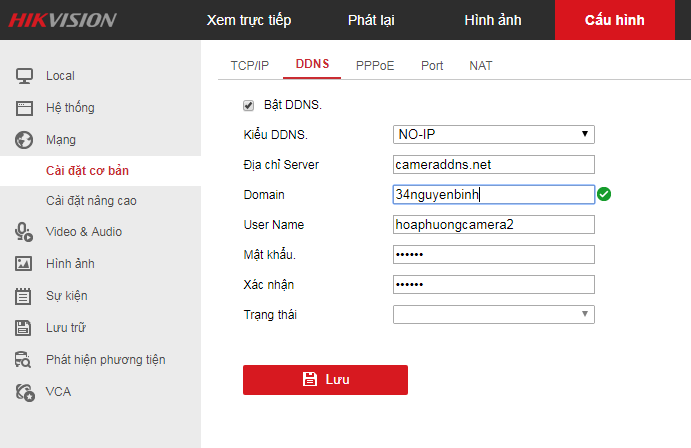The width and height of the screenshot is (691, 448).
Task: Focus the Địa chỉ Server input field
Action: 494,164
